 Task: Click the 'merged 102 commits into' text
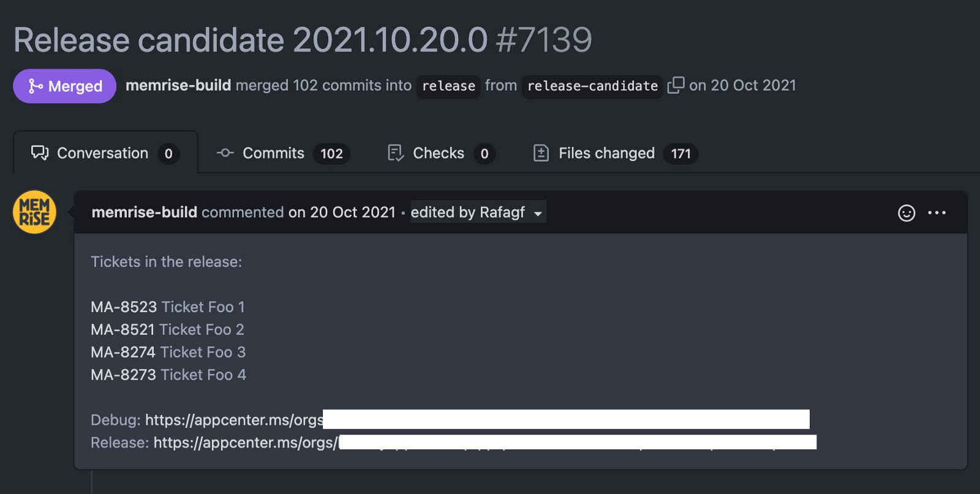323,85
